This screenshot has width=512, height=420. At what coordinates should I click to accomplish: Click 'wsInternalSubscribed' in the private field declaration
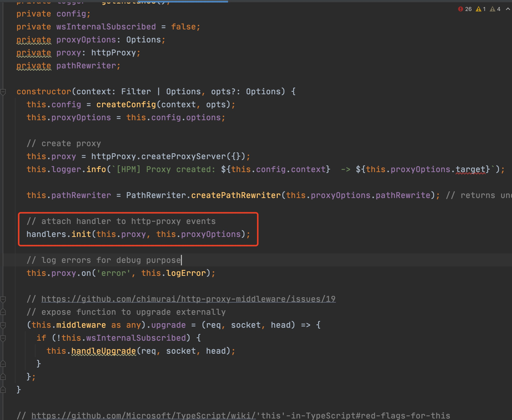(106, 27)
